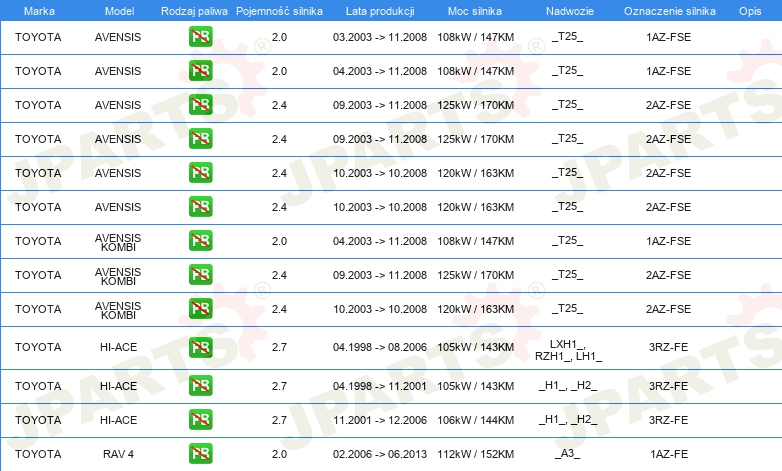Image resolution: width=782 pixels, height=471 pixels.
Task: Click 09.2003 -> 11.2008 in the Avensis Kombi row
Action: pos(380,275)
